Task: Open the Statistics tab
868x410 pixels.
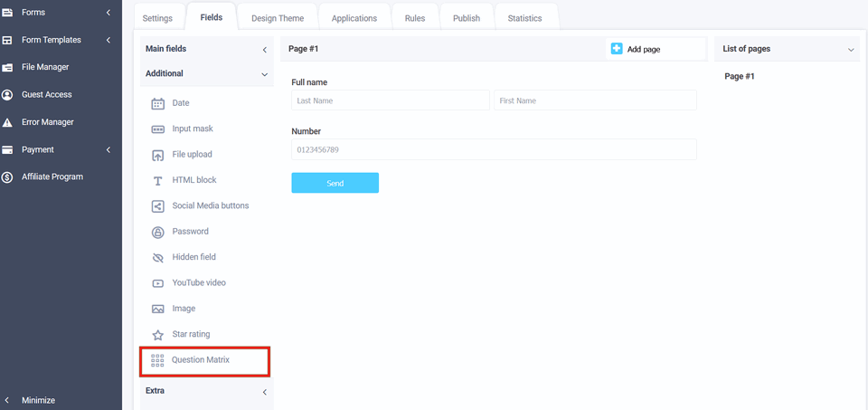Action: [525, 18]
